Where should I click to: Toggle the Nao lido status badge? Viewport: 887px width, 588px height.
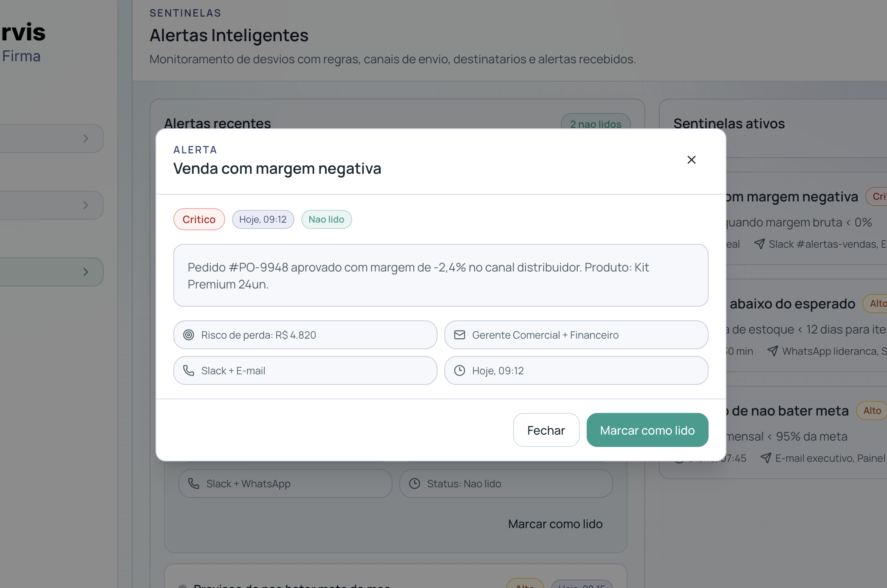pos(326,219)
